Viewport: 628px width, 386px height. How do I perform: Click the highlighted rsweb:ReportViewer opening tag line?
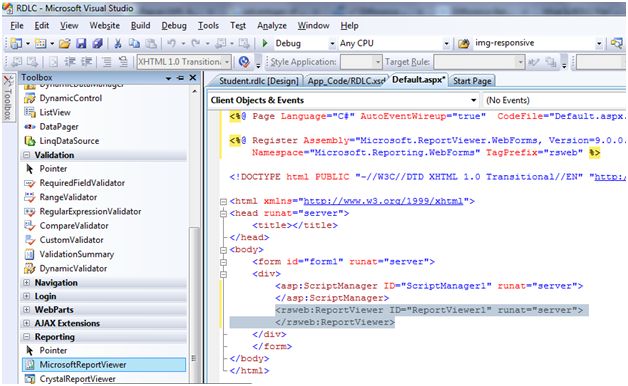pyautogui.click(x=429, y=310)
